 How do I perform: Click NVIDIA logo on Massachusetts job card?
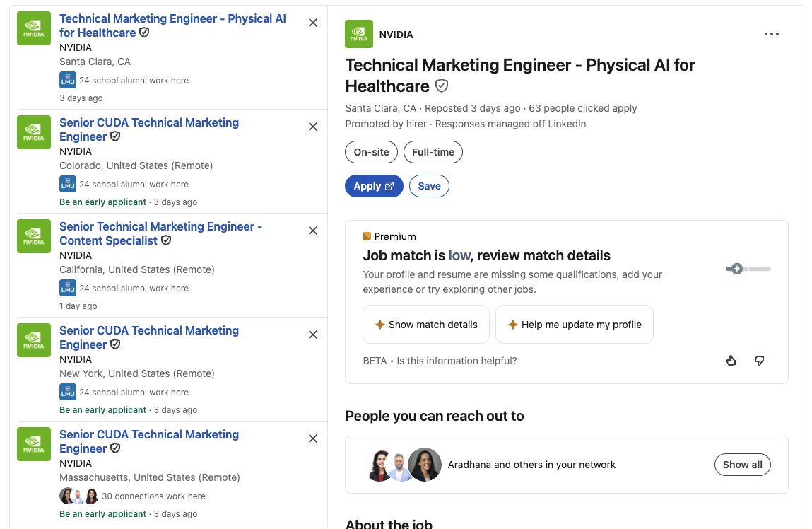pos(34,444)
